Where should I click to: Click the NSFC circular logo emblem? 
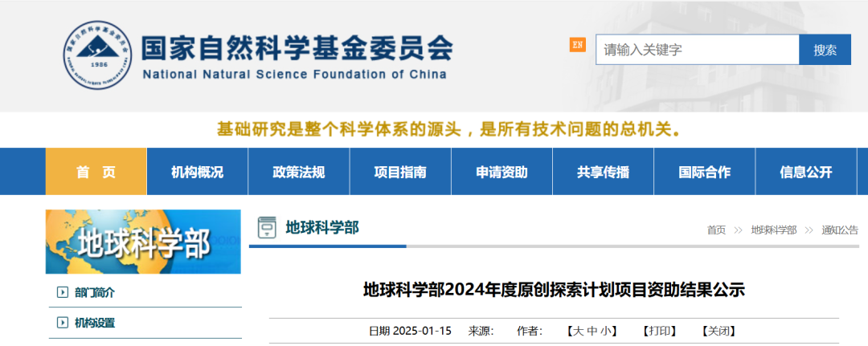98,55
